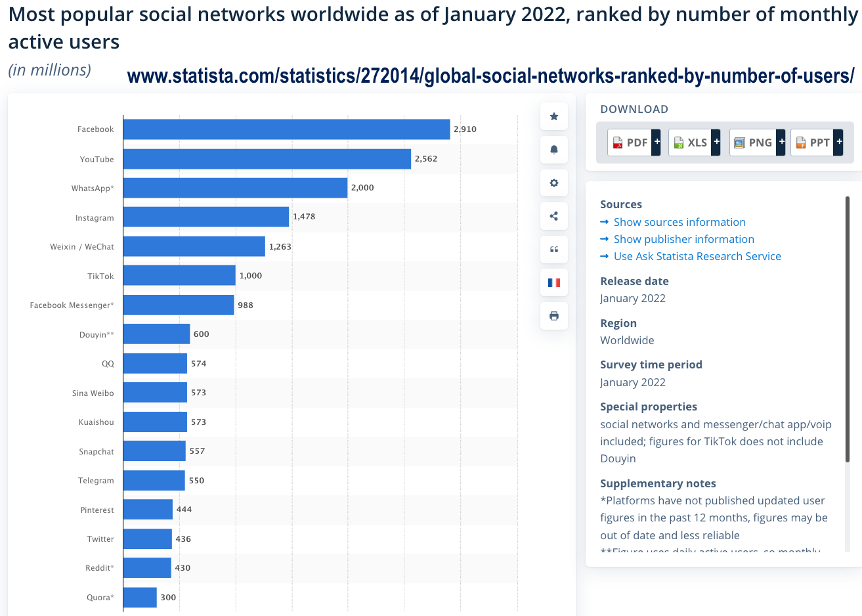Click the sidebar vertical scrollbar
This screenshot has height=616, width=862.
pos(848,328)
